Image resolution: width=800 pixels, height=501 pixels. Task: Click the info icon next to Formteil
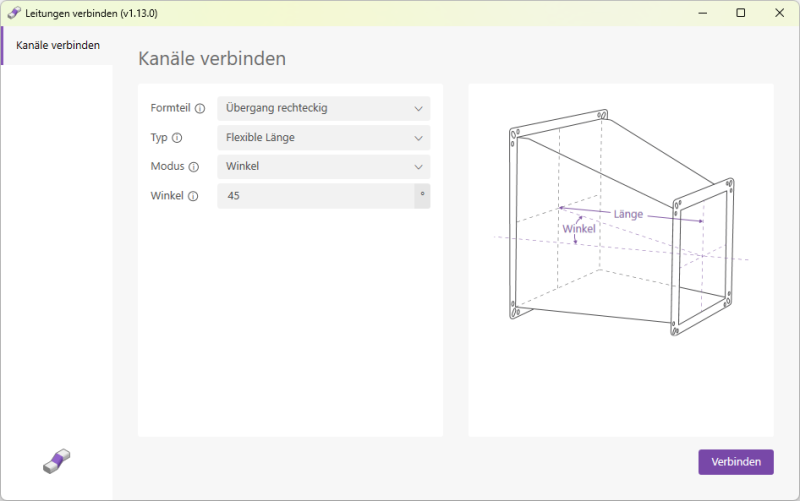200,108
